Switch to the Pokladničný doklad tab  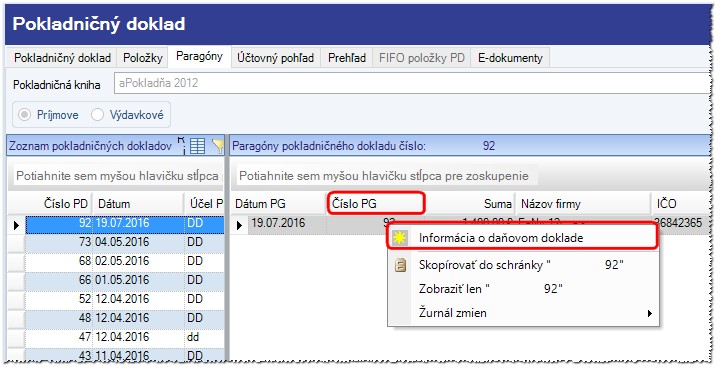click(x=62, y=58)
